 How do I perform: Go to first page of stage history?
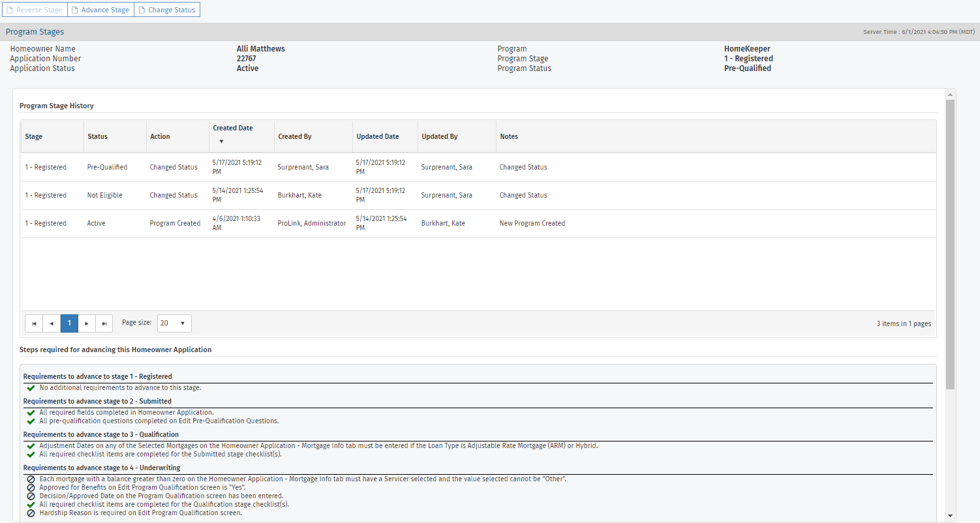click(x=34, y=323)
